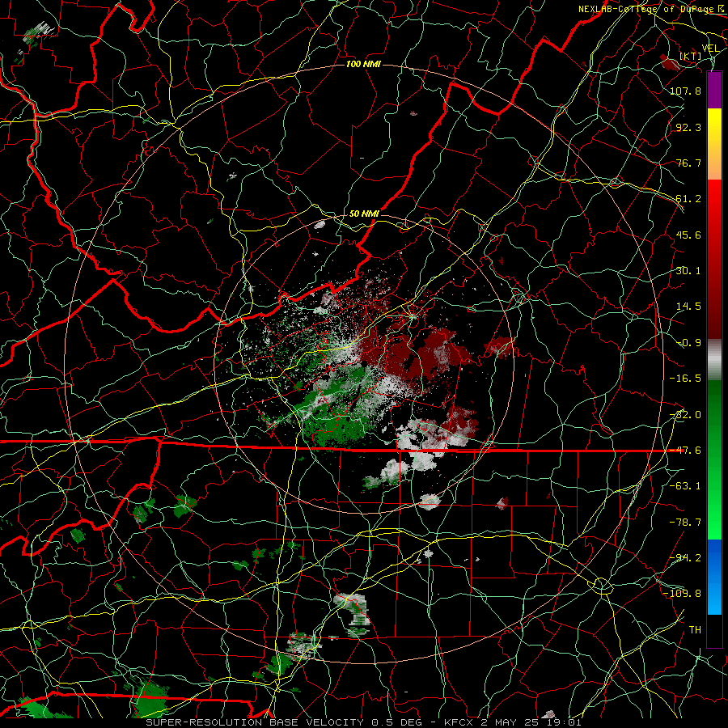Select the -32.0 scale value
Viewport: 728px width, 728px height.
coord(685,415)
